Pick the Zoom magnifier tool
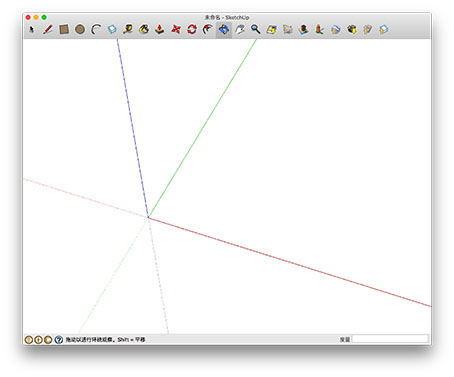This screenshot has width=454, height=377. [256, 30]
